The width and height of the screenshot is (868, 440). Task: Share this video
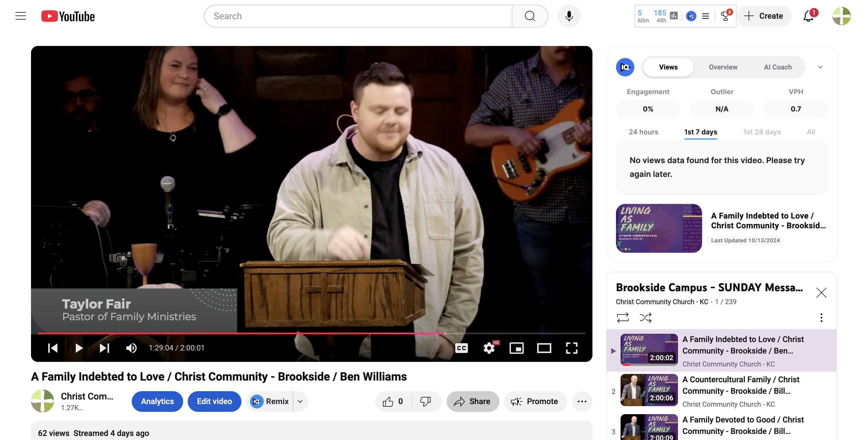click(472, 401)
